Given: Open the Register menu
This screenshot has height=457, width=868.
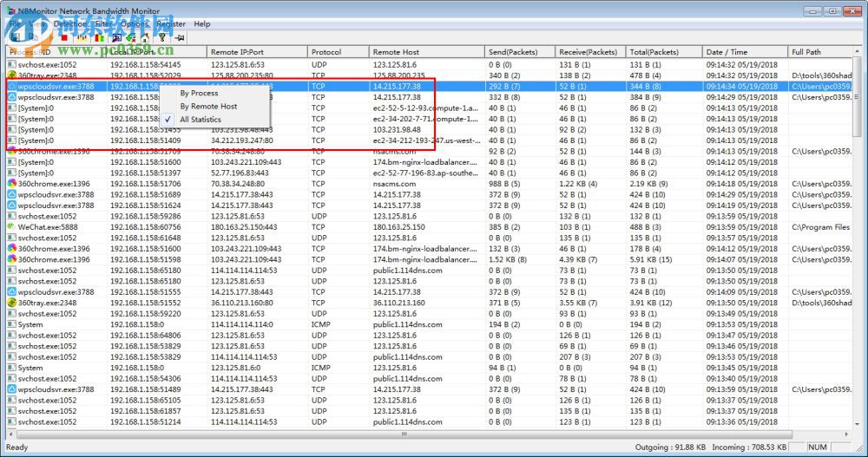Looking at the screenshot, I should [x=171, y=23].
